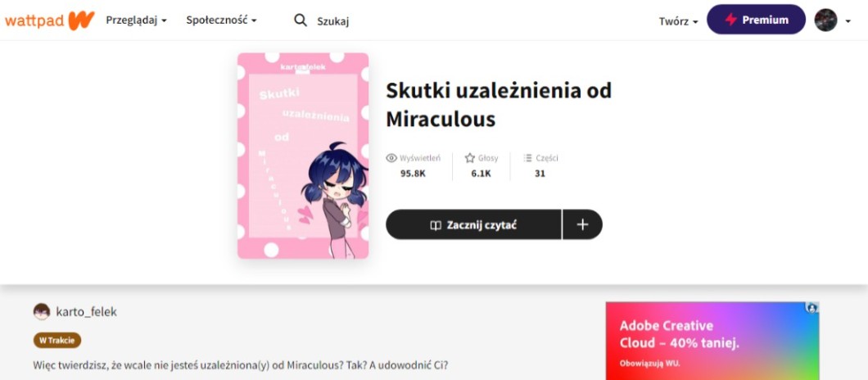
Task: Open the profile avatar account menu
Action: pos(832,20)
